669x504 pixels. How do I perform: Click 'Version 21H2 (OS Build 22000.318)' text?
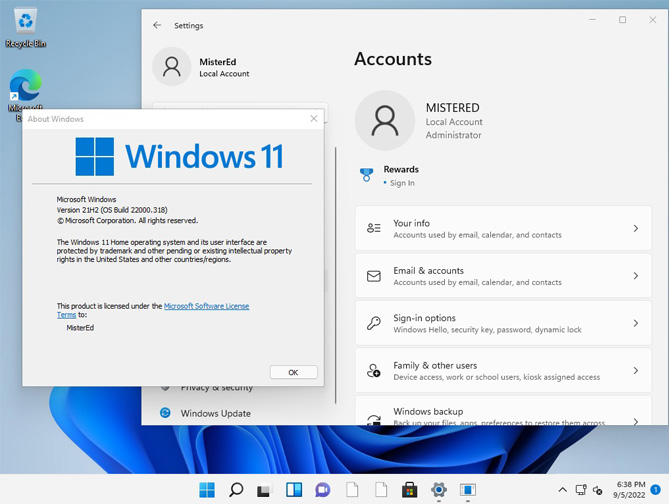point(112,210)
